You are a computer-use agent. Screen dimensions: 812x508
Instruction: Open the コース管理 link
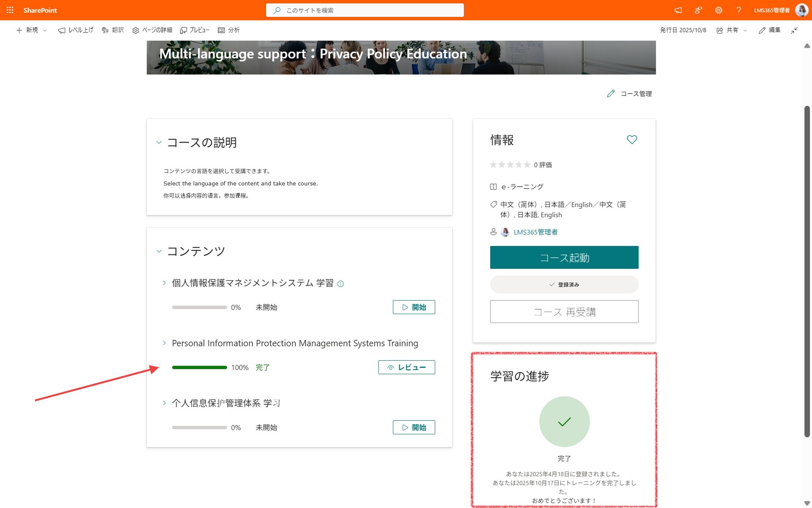(x=636, y=94)
